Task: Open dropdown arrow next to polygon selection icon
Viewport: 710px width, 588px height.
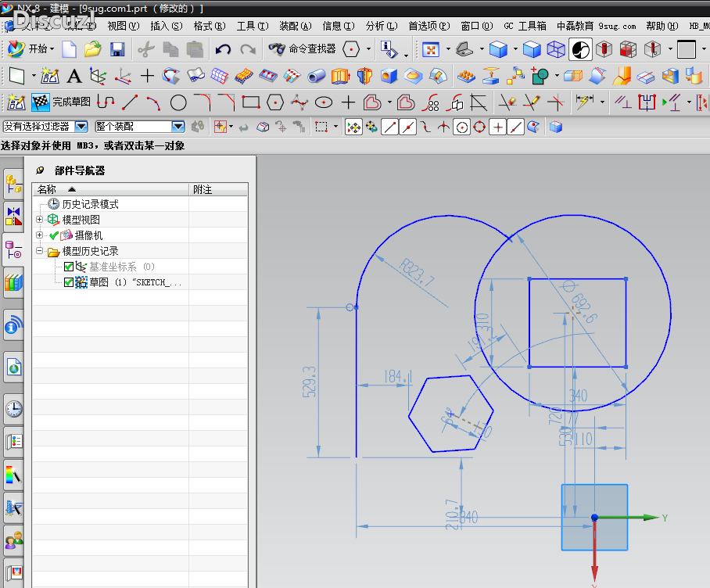Action: click(x=368, y=49)
